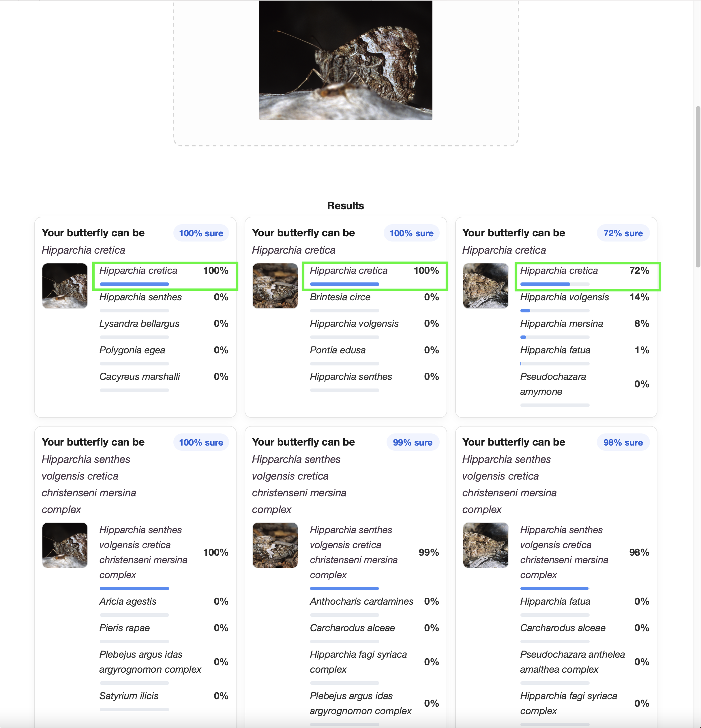Image resolution: width=701 pixels, height=728 pixels.
Task: Click the Hipparchia volgensis 14% confidence bar
Action: (x=554, y=310)
